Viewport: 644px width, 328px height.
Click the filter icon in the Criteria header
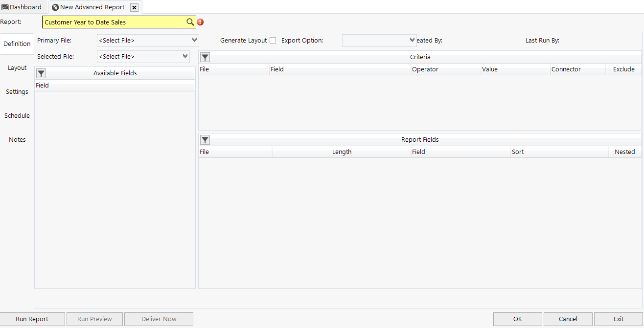click(x=205, y=57)
